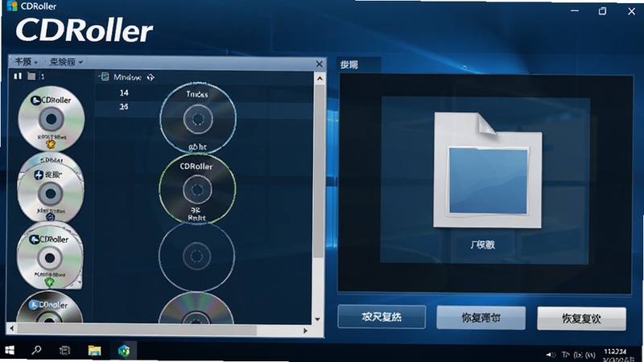Click the gray folder icon beside the pause icon
Viewport: 644px width, 362px height.
pyautogui.click(x=31, y=76)
